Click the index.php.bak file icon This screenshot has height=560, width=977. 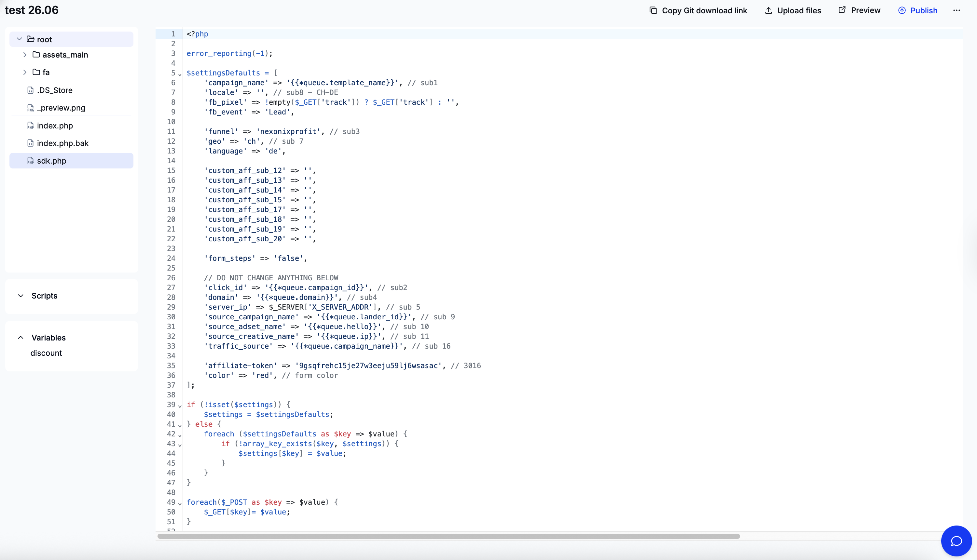[30, 143]
